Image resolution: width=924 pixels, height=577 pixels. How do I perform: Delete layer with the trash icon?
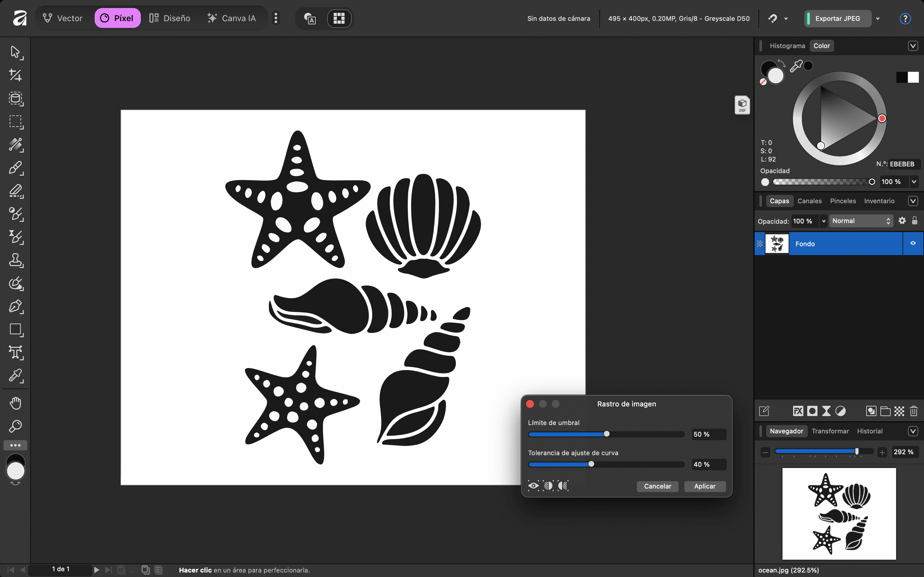(913, 411)
